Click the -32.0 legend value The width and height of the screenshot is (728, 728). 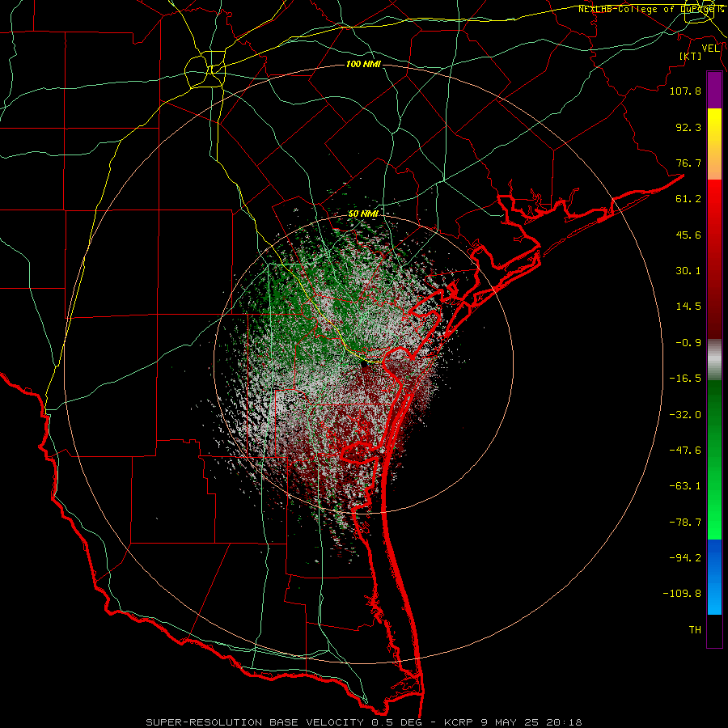(685, 415)
